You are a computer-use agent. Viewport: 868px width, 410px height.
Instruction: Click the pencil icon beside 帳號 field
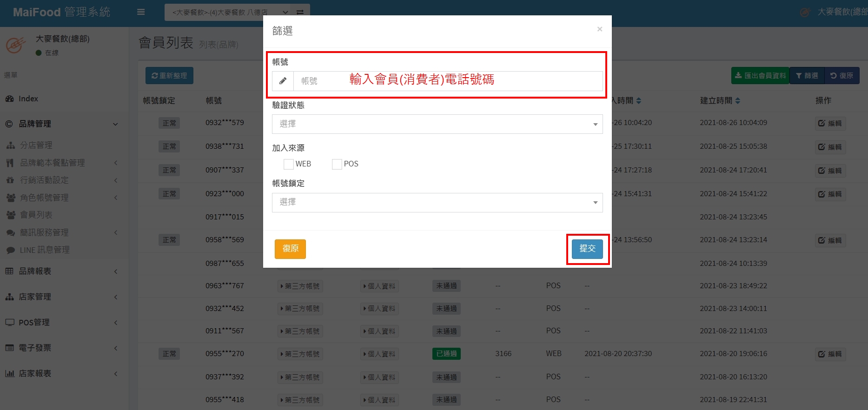[283, 81]
